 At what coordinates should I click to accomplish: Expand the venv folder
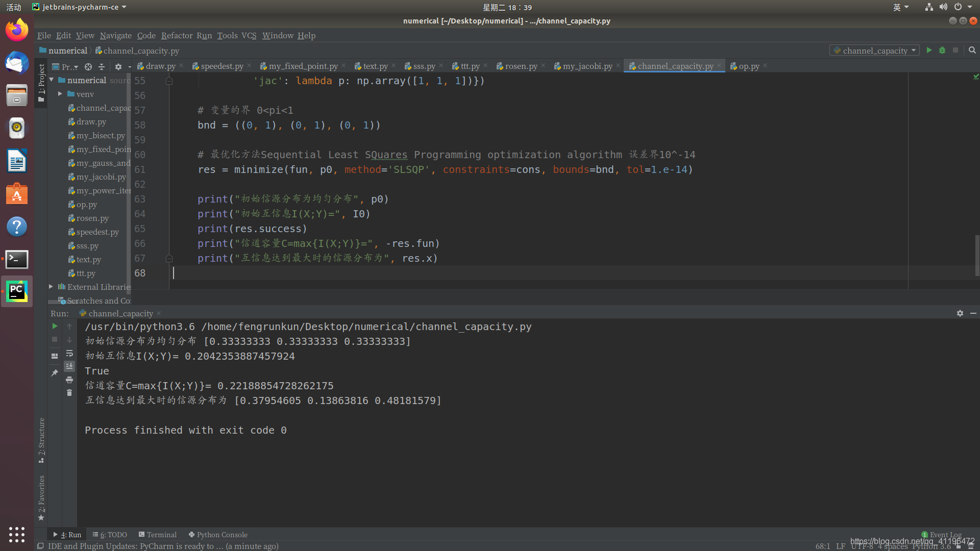point(60,94)
